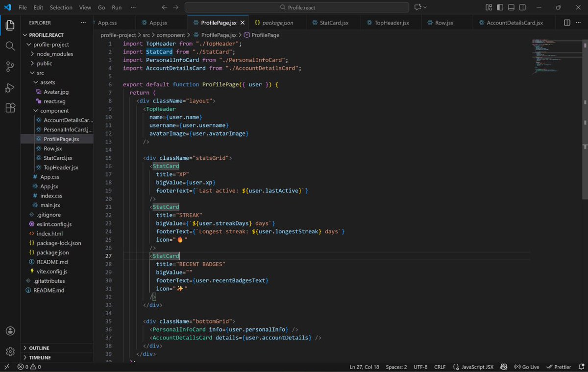Change end of line sequence CRLF
The image size is (588, 372).
click(x=440, y=367)
